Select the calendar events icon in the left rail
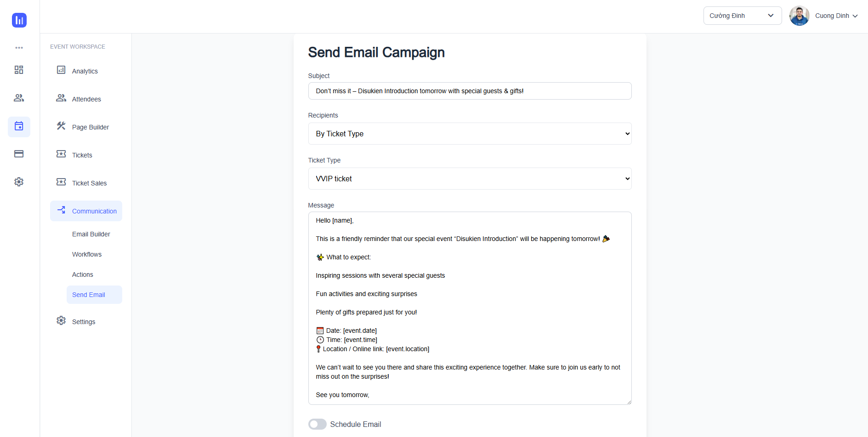This screenshot has height=437, width=868. 19,126
